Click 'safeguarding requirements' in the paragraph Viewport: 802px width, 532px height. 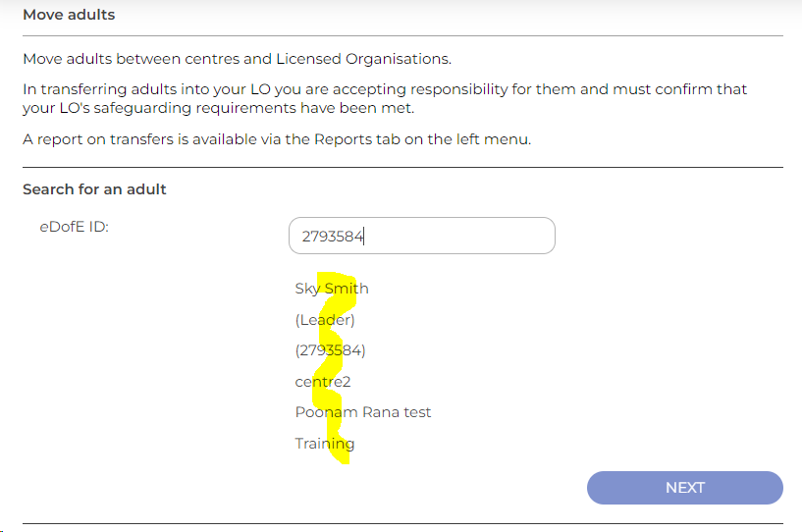tap(195, 108)
